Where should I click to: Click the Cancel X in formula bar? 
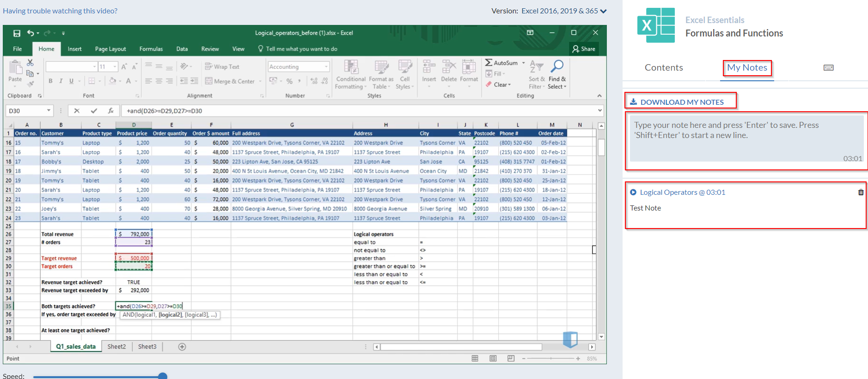point(77,111)
